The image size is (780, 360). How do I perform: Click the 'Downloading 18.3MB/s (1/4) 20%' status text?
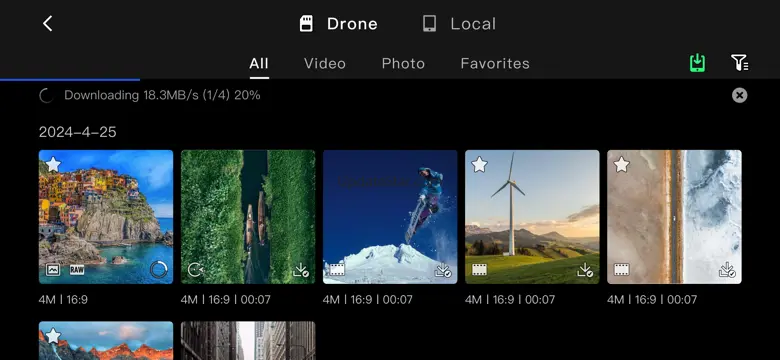(162, 95)
